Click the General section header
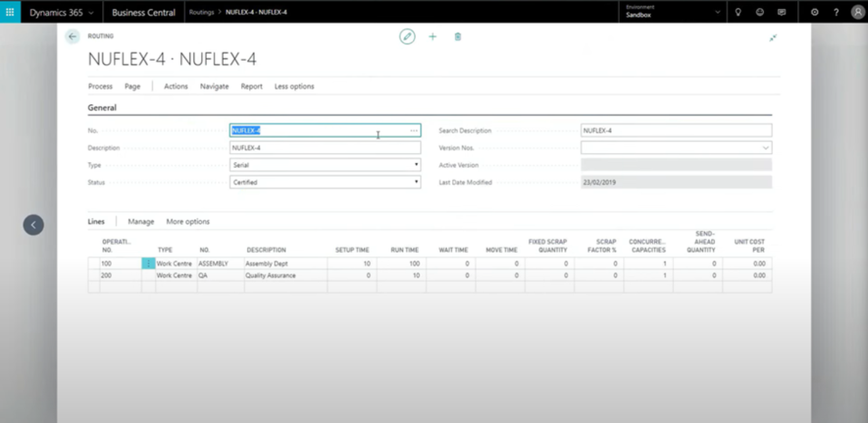The image size is (868, 423). (102, 108)
